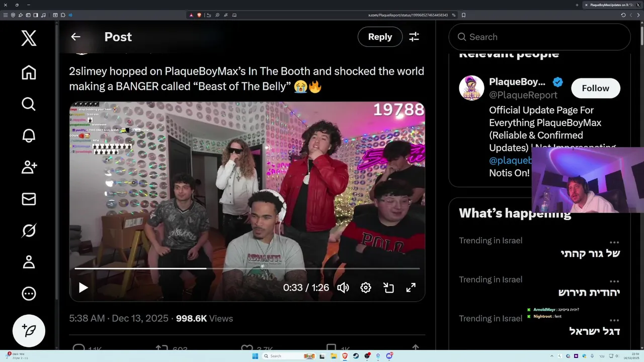Enter video fullscreen mode

click(x=411, y=288)
